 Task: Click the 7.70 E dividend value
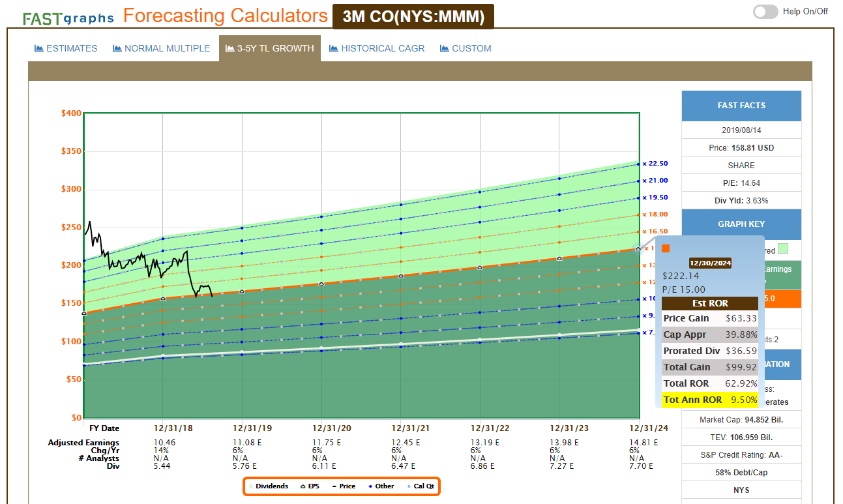click(641, 466)
